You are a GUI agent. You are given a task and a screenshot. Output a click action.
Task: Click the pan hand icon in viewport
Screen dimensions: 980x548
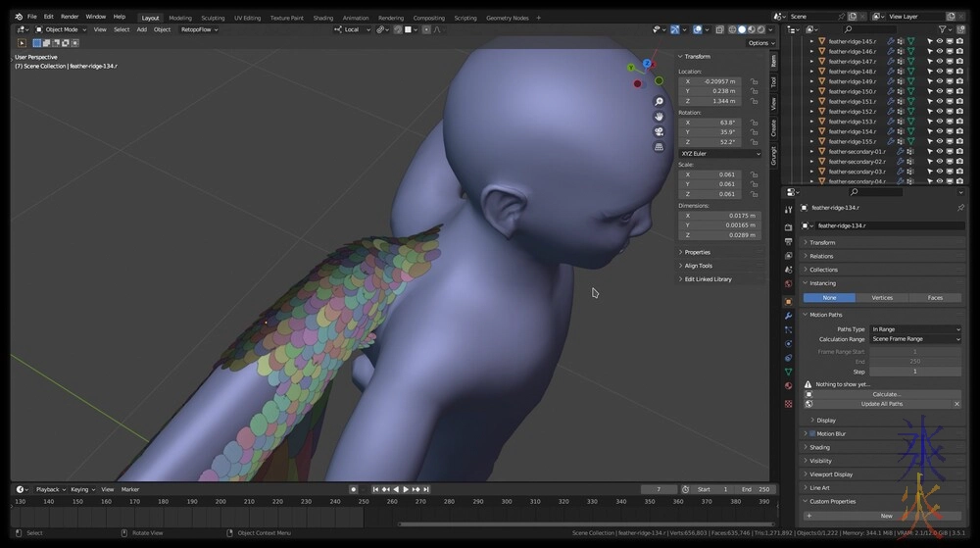(660, 116)
